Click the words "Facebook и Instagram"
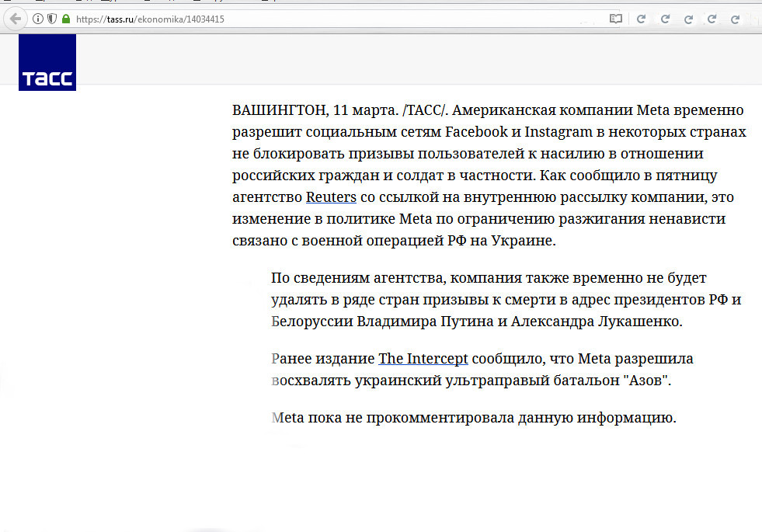The height and width of the screenshot is (532, 762). tap(519, 132)
